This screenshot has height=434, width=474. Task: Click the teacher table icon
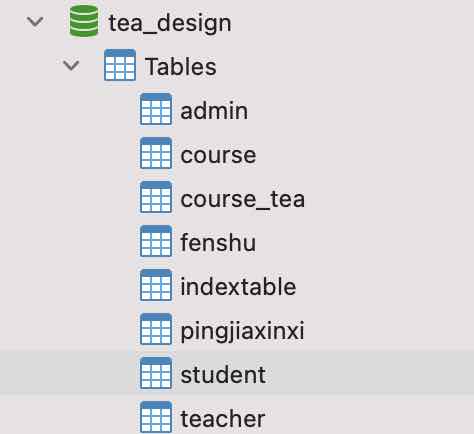pyautogui.click(x=156, y=417)
